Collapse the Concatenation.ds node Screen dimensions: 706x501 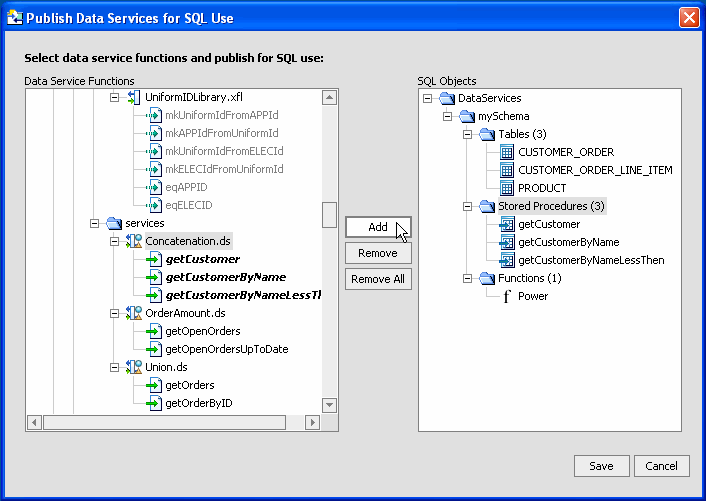click(114, 241)
